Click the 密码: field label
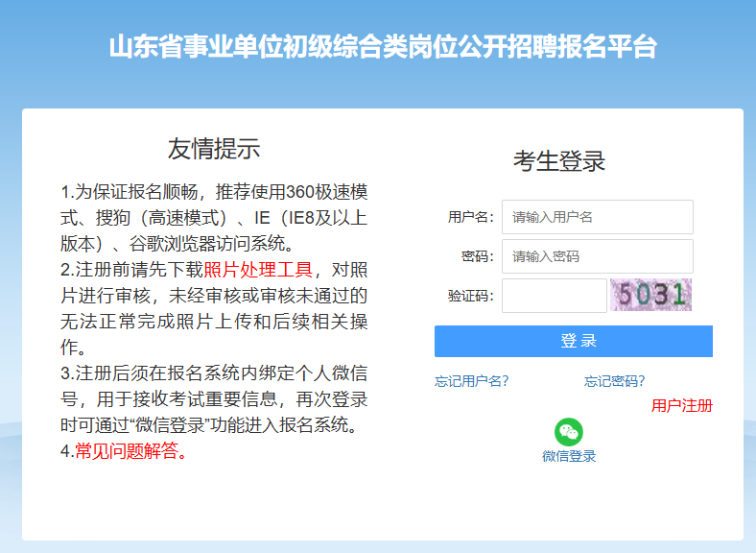 477,256
